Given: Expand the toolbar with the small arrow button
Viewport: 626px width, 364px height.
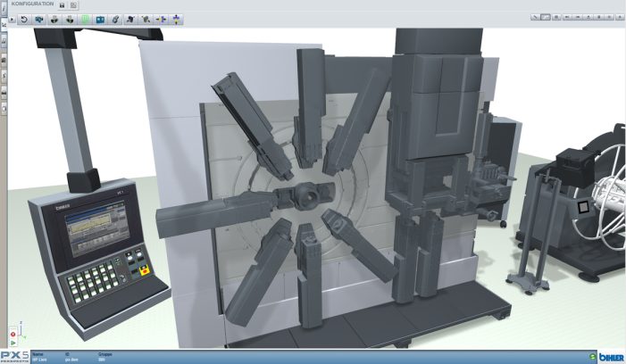Looking at the screenshot, I should click(12, 19).
